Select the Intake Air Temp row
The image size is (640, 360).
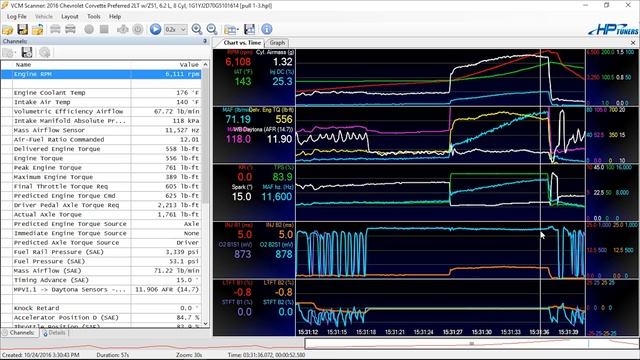coord(101,102)
